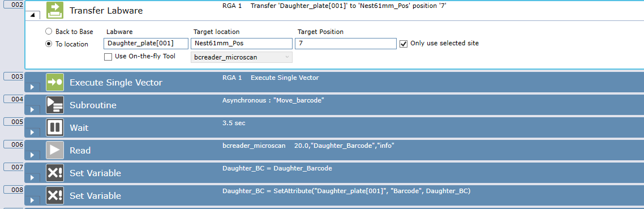Expand the Subroutine step details
Viewport: 644px width, 209px height.
tap(32, 110)
